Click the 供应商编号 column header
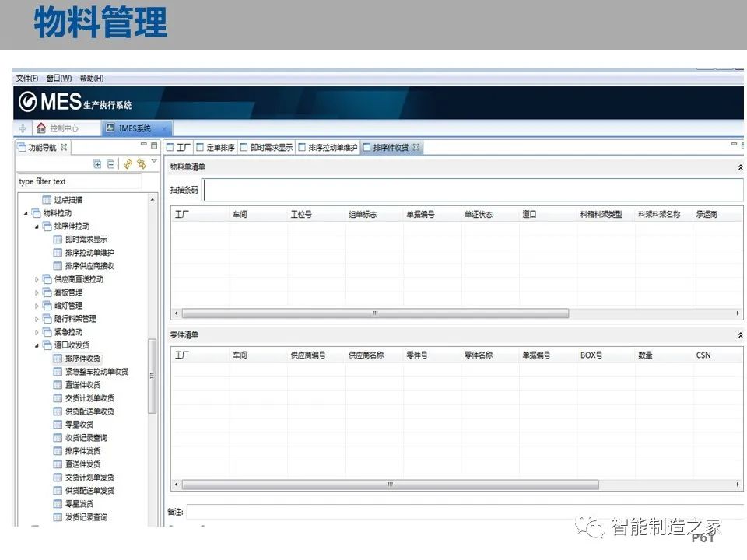 (x=316, y=355)
